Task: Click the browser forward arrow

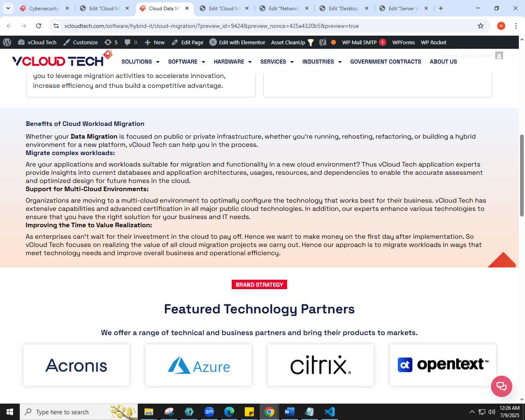Action: click(24, 26)
